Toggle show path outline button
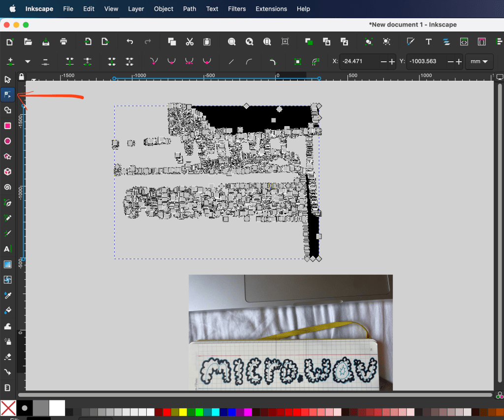 point(315,62)
